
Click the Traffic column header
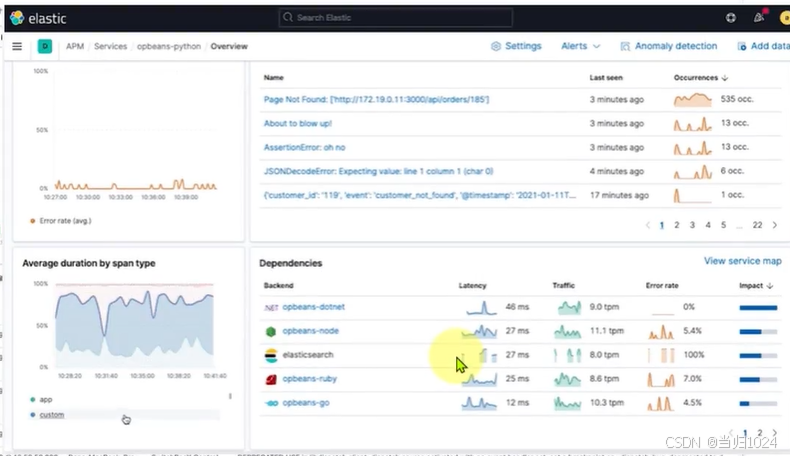pyautogui.click(x=563, y=286)
